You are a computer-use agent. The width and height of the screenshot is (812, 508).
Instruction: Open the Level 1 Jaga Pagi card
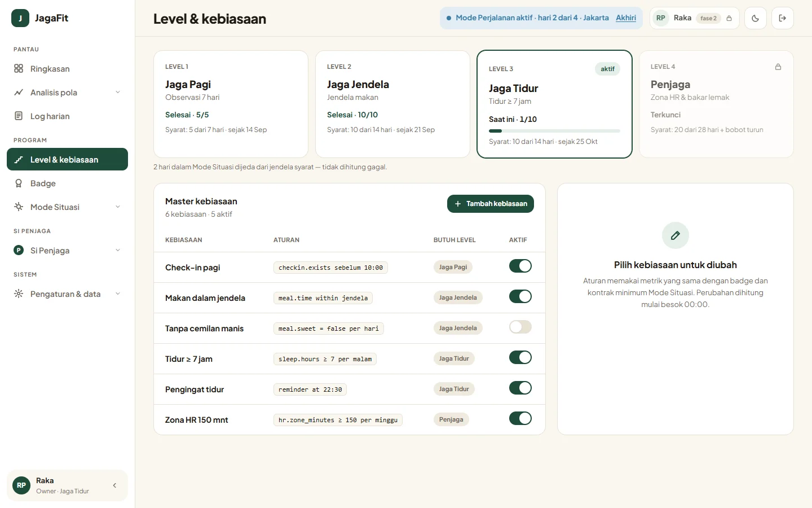pos(231,104)
